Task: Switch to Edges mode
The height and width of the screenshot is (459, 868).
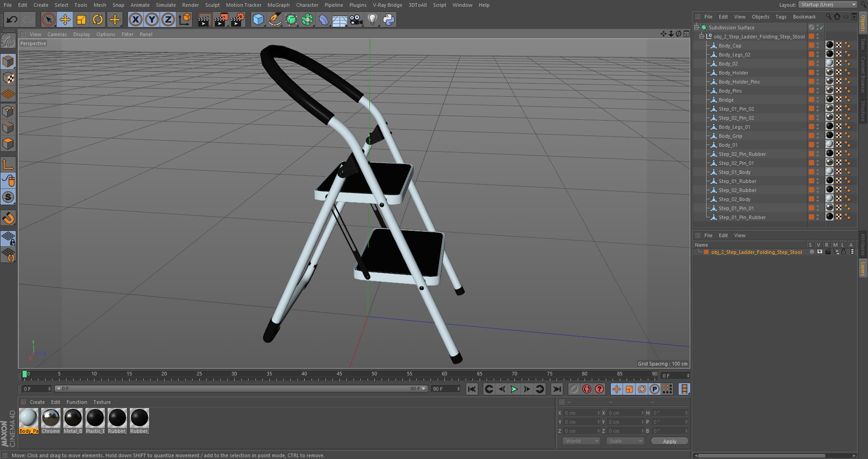Action: point(8,127)
